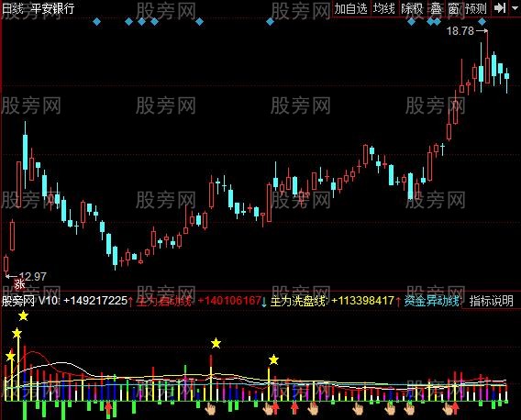Click the fifth blue diamond from the left

click(199, 22)
